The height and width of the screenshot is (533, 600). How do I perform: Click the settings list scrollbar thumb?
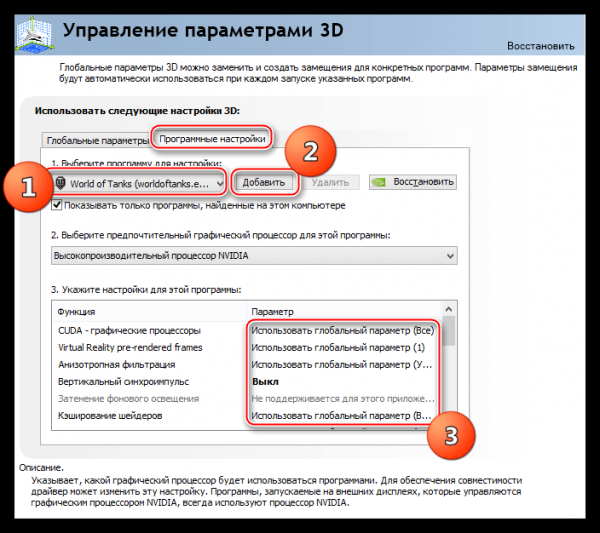(x=449, y=331)
